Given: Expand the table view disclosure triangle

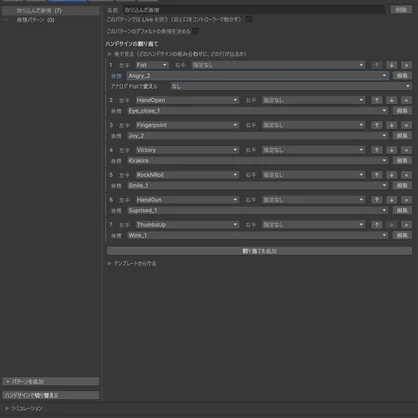Looking at the screenshot, I should (109, 54).
